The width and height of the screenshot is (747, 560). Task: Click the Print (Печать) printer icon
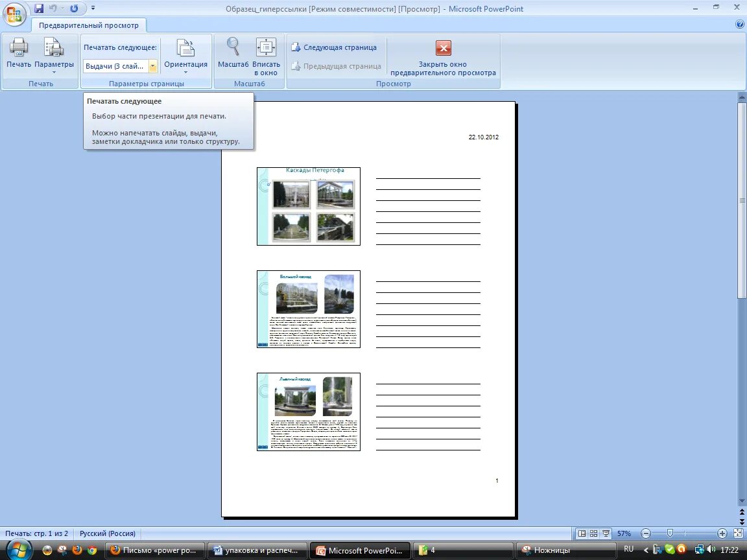pyautogui.click(x=19, y=47)
